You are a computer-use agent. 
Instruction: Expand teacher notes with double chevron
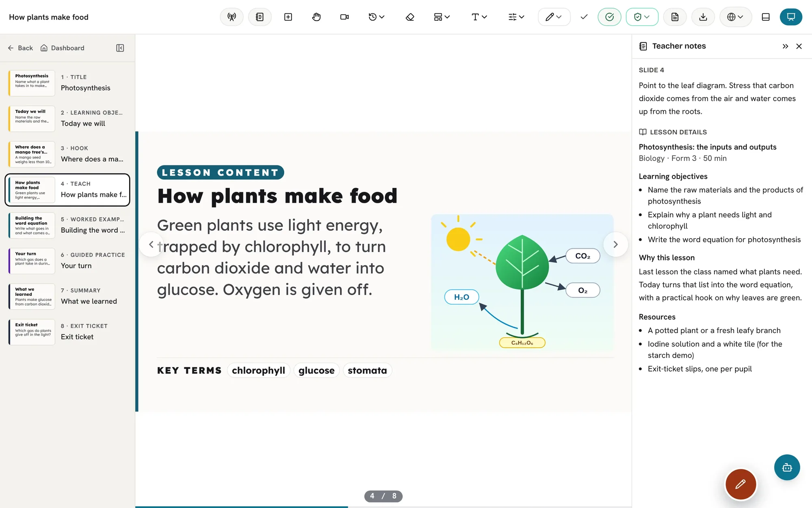click(x=785, y=46)
